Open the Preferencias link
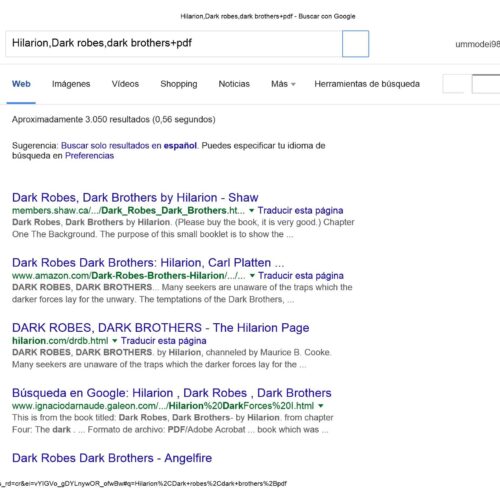Screen dimensions: 500x500 click(89, 156)
